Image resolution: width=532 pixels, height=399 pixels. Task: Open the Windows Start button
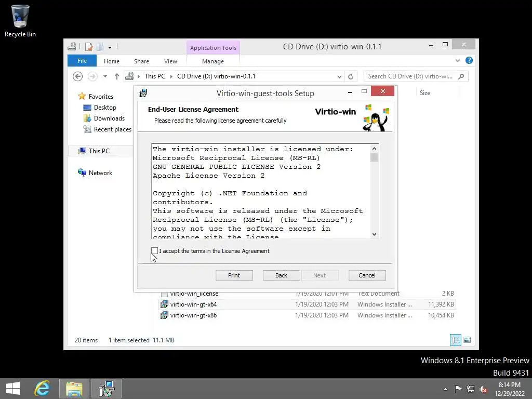click(13, 389)
